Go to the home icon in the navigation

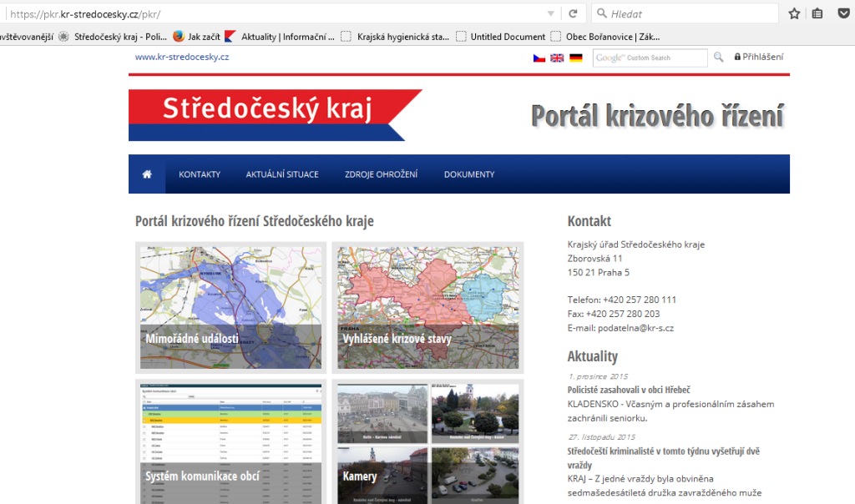(x=147, y=174)
